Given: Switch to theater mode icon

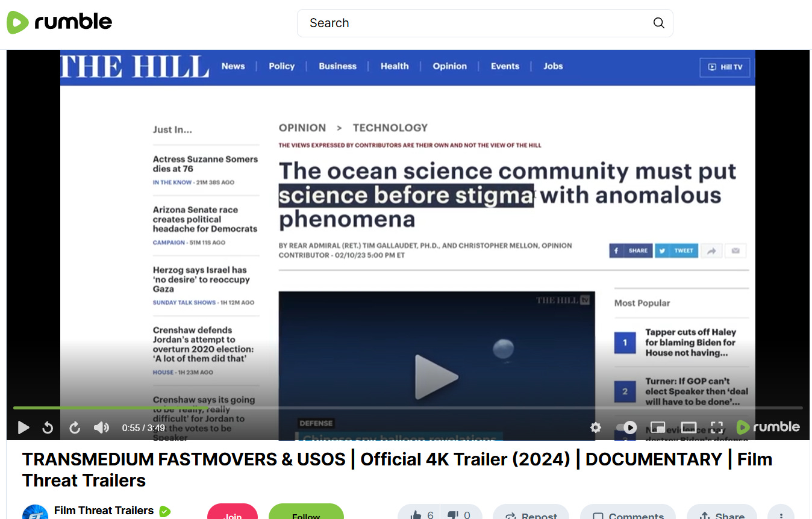Looking at the screenshot, I should (689, 427).
